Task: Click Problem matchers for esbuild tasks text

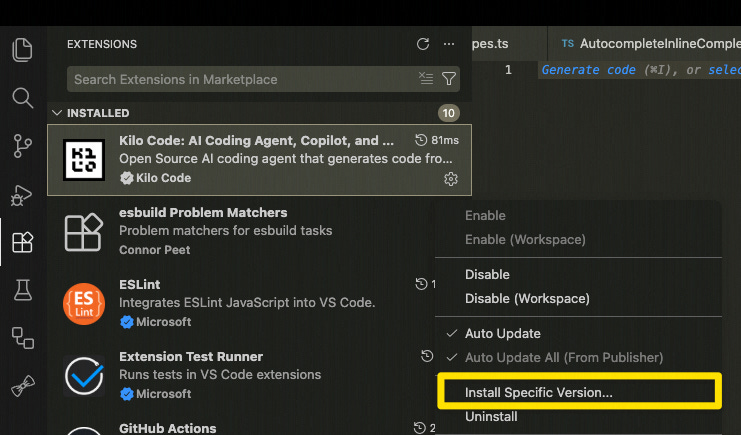Action: (225, 231)
